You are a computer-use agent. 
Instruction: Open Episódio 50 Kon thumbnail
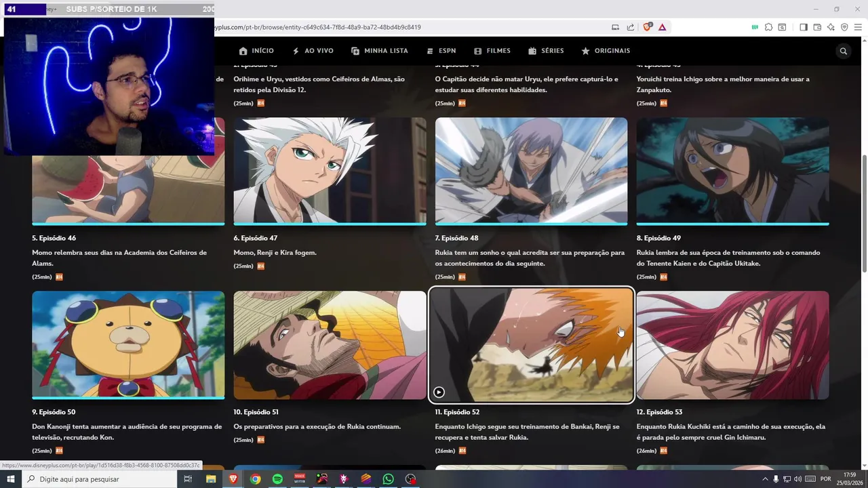point(128,345)
